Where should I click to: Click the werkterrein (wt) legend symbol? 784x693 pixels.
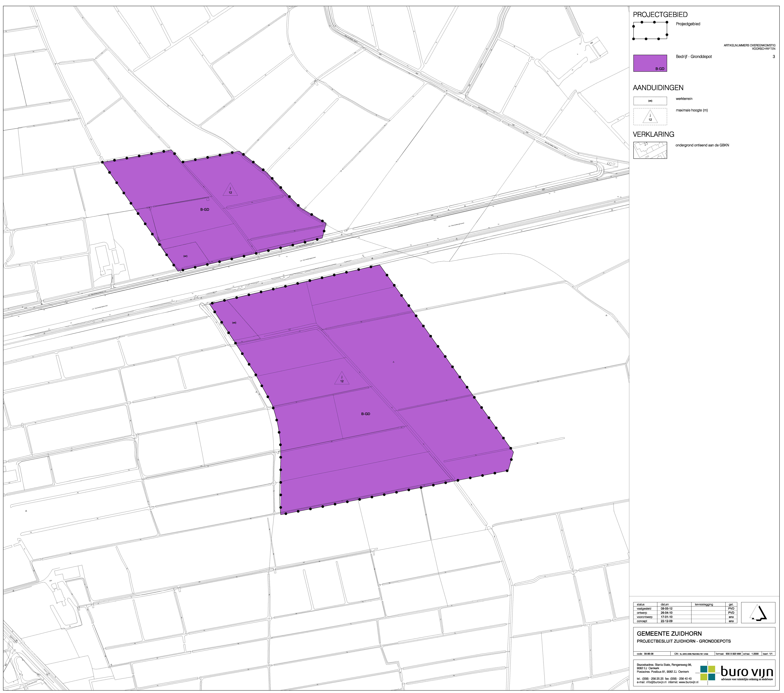(650, 101)
